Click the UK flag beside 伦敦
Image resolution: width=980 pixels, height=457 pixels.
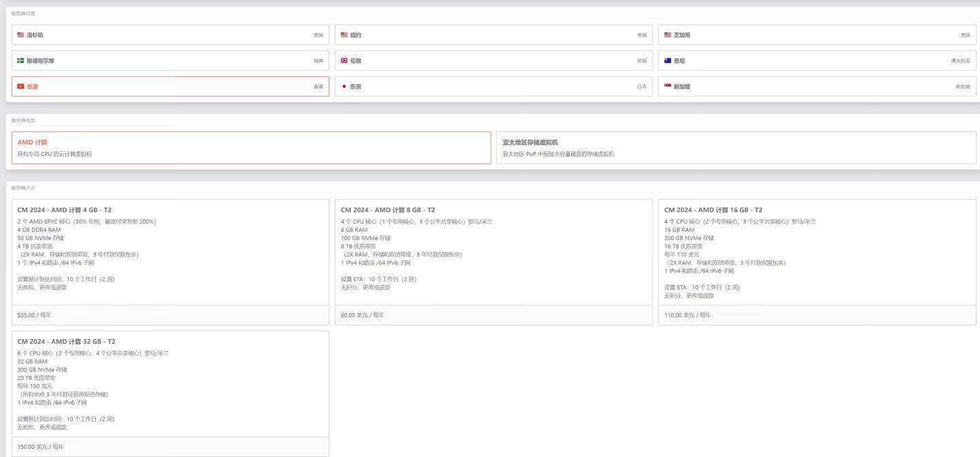click(344, 61)
